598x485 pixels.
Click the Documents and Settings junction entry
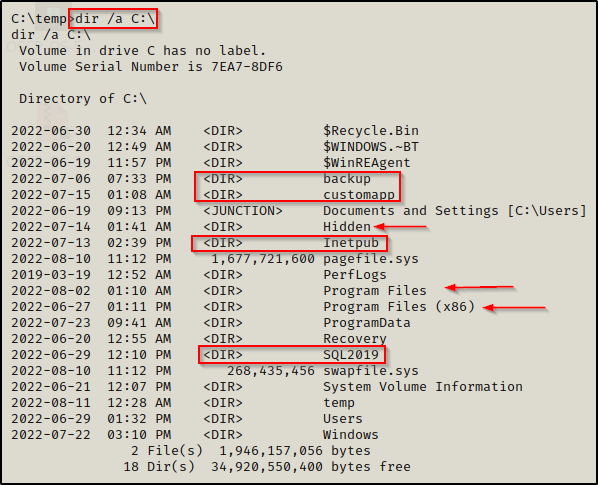[299, 210]
